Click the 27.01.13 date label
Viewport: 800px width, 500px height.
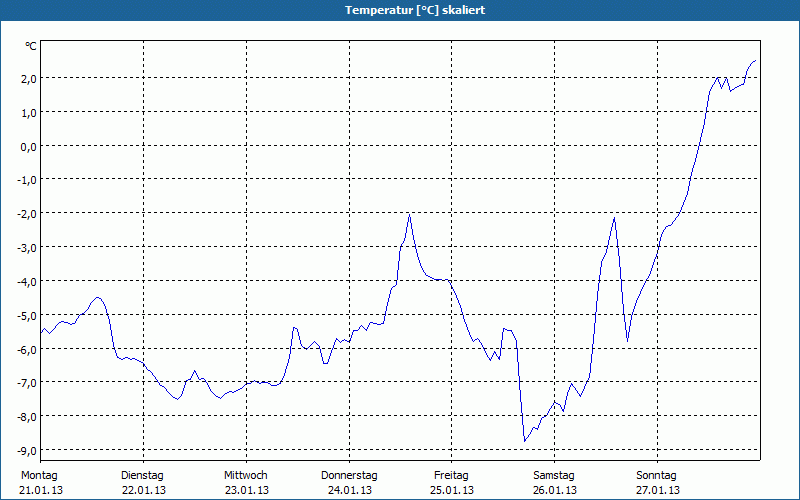pyautogui.click(x=658, y=490)
